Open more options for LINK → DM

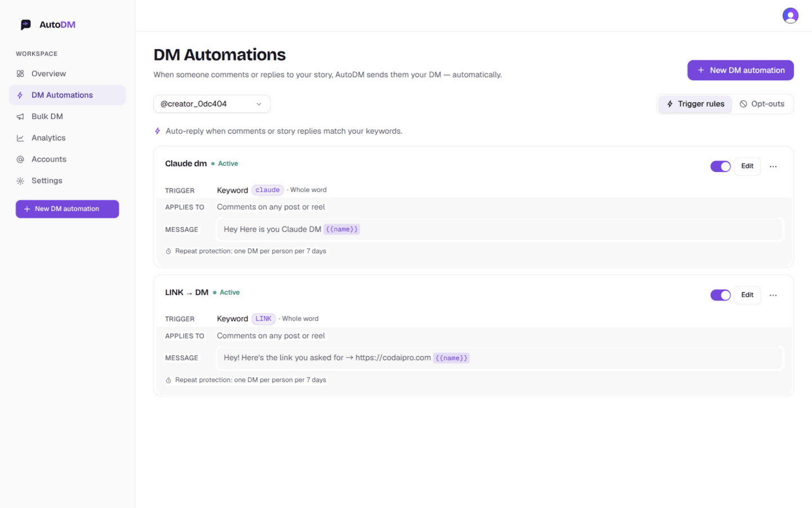pos(773,295)
